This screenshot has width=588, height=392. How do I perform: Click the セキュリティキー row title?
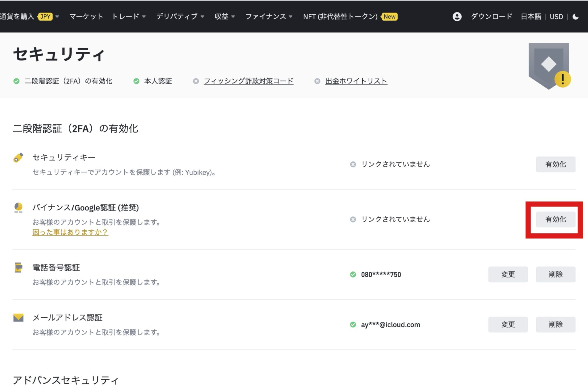[x=64, y=157]
